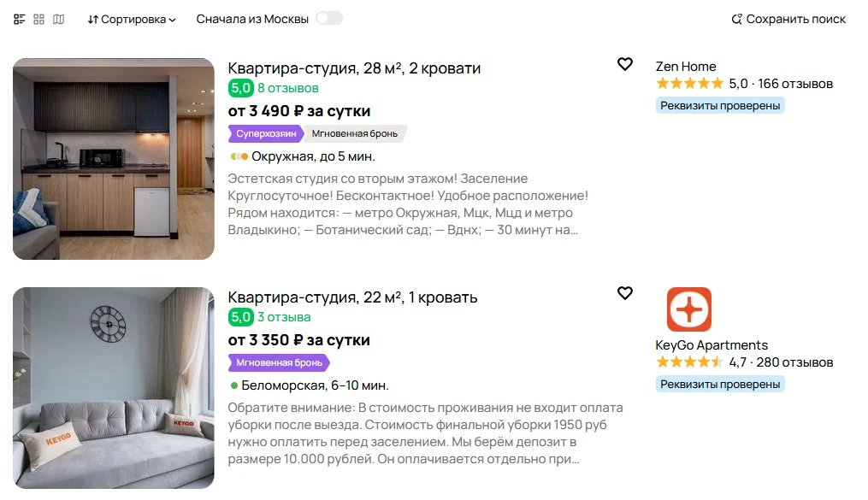Open the 28 m² studio listing title
Screen dimensions: 868x500
click(353, 68)
